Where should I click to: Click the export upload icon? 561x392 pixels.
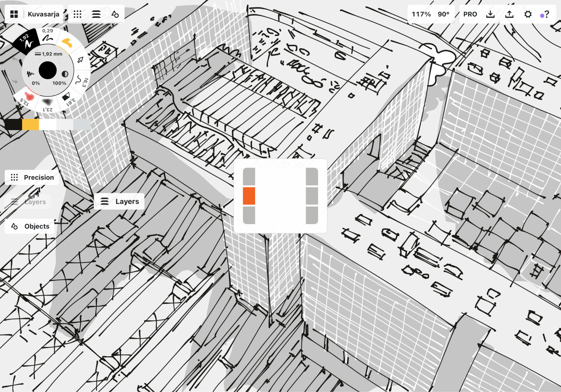(509, 14)
